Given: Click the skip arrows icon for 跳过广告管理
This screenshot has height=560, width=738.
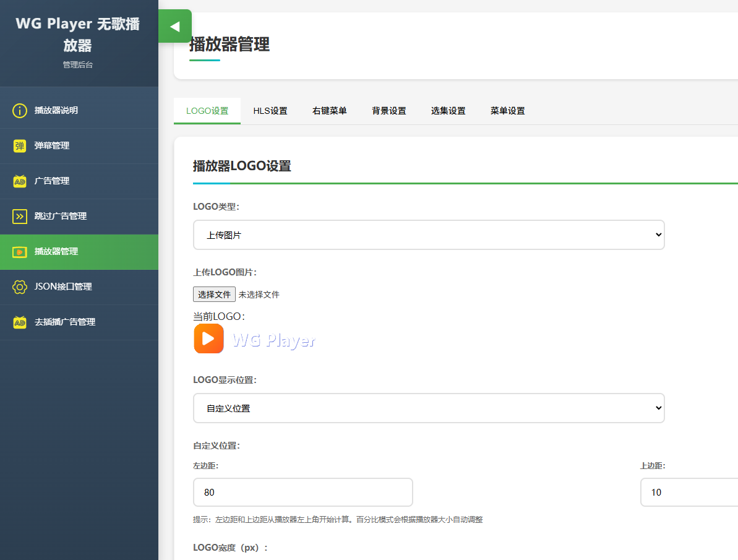Looking at the screenshot, I should coord(20,217).
